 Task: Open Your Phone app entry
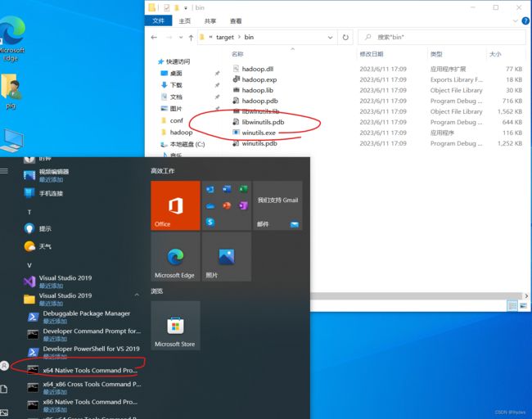point(81,193)
